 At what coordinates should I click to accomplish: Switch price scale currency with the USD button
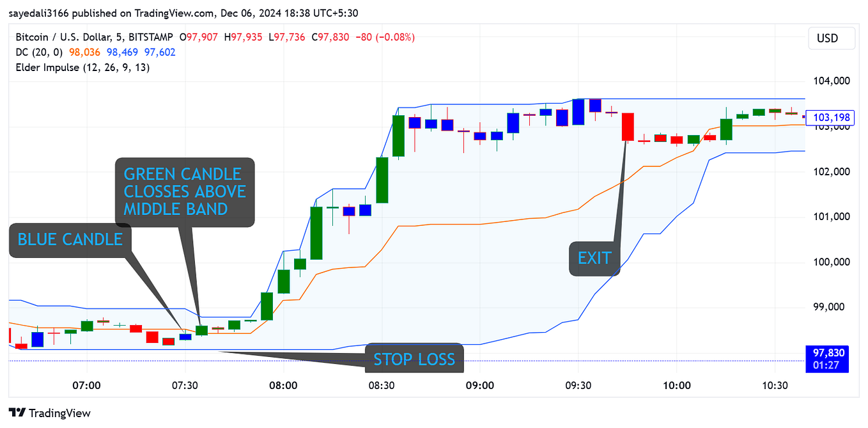831,38
